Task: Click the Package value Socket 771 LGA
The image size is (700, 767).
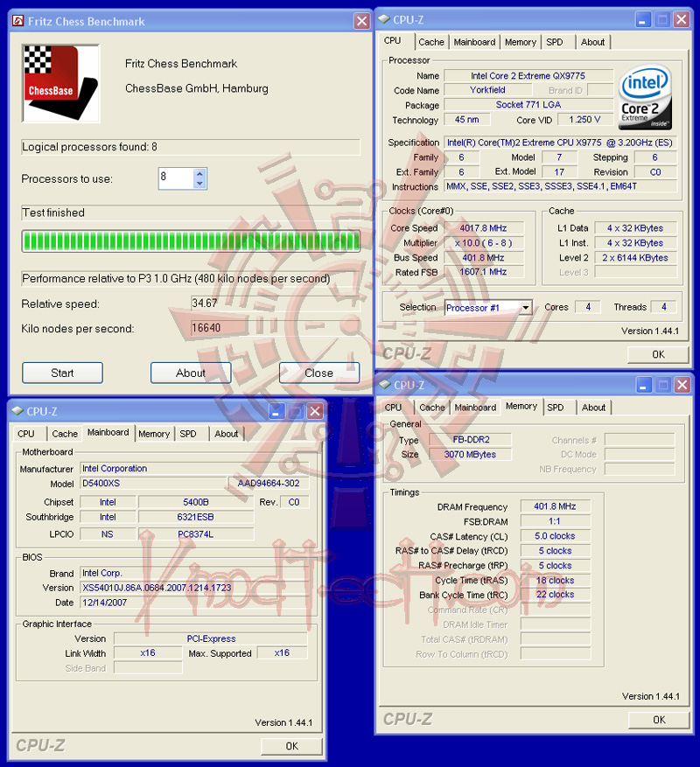Action: pyautogui.click(x=528, y=105)
